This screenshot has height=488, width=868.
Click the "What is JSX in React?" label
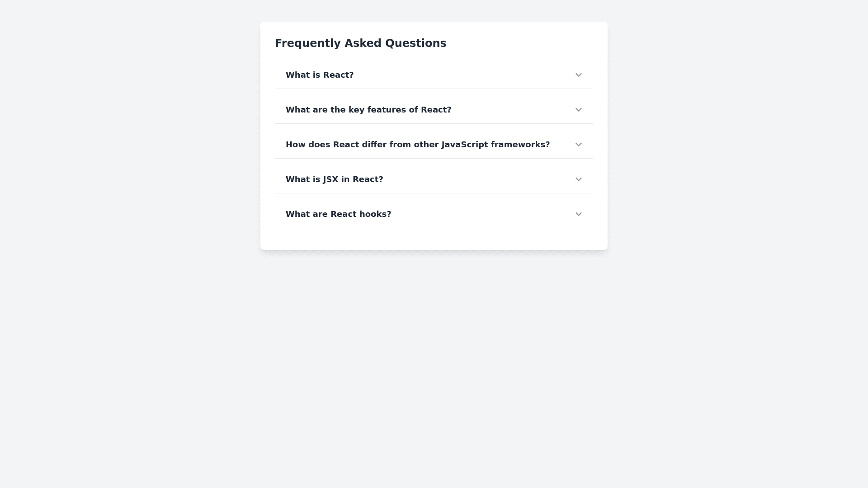pyautogui.click(x=334, y=179)
